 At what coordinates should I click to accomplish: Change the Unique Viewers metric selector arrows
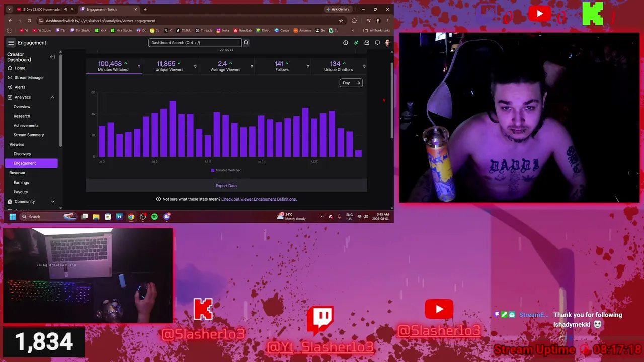(x=195, y=66)
